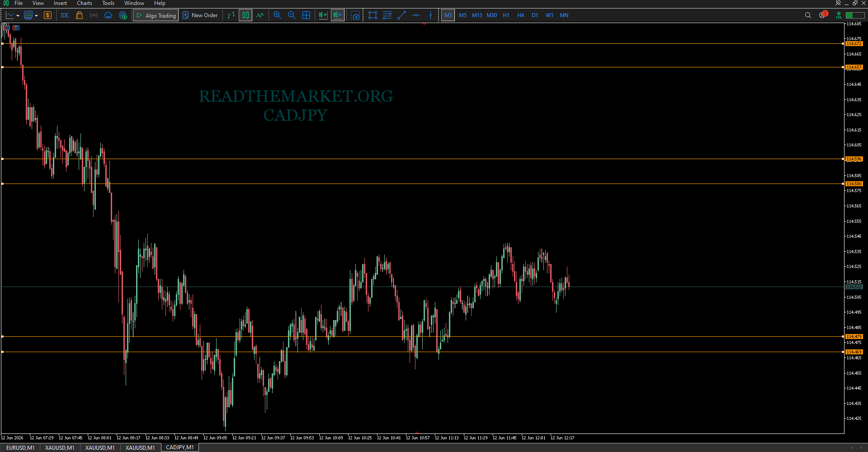Toggle chart auto scroll

[323, 15]
